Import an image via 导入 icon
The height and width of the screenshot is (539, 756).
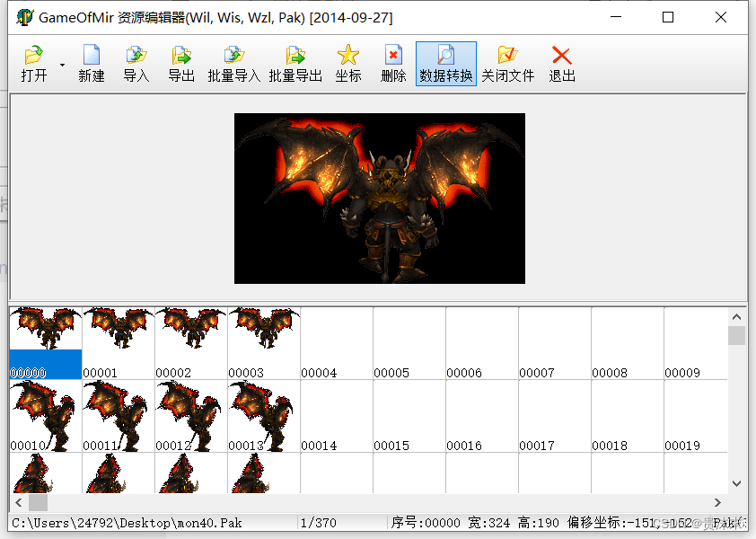[x=136, y=63]
